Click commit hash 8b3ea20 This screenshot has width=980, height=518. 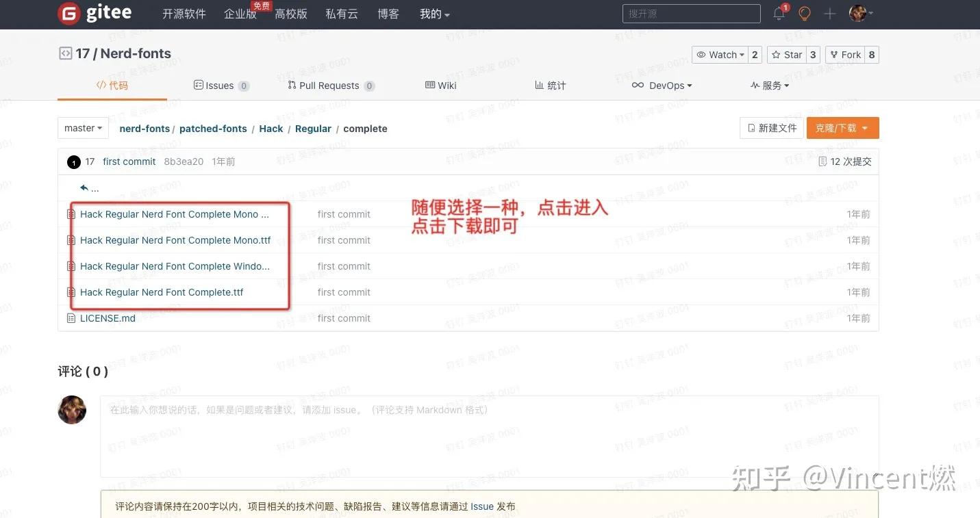point(184,161)
